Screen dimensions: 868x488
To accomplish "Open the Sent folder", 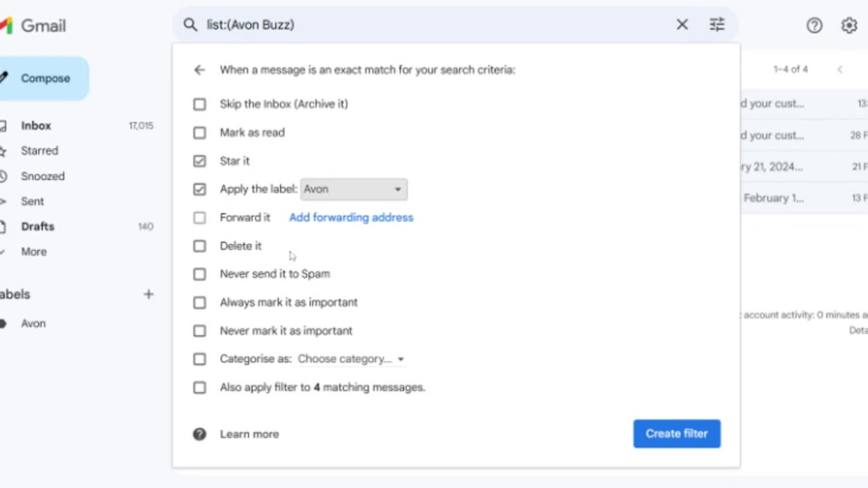I will 33,201.
